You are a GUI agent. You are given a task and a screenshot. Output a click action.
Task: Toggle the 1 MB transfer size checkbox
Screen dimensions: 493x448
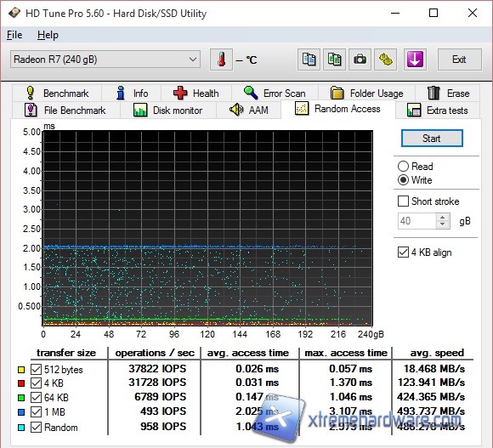(37, 411)
